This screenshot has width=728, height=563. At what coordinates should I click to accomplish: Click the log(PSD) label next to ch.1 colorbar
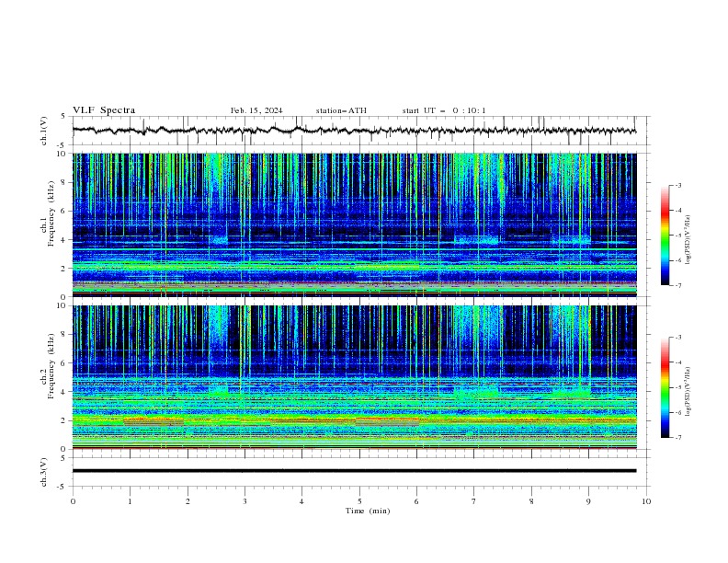(688, 240)
